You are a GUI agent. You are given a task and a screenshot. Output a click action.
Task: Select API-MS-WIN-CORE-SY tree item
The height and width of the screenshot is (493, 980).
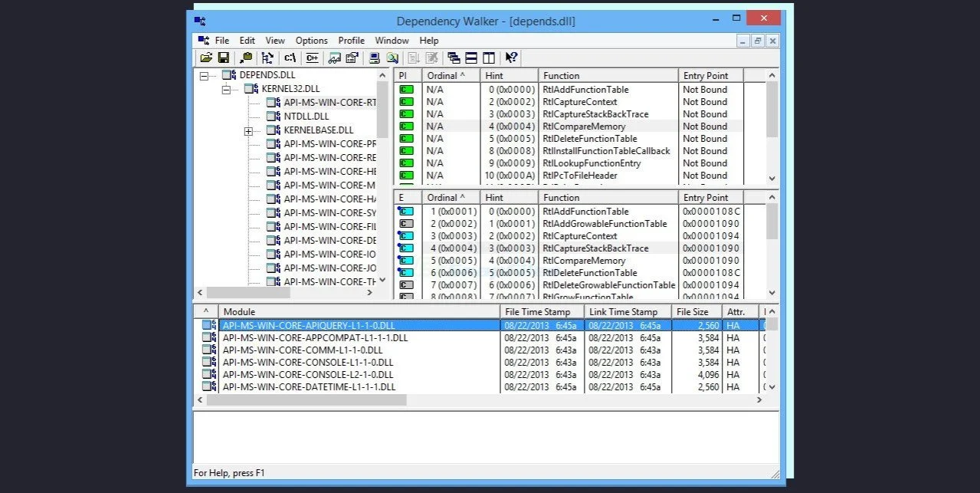(x=330, y=213)
